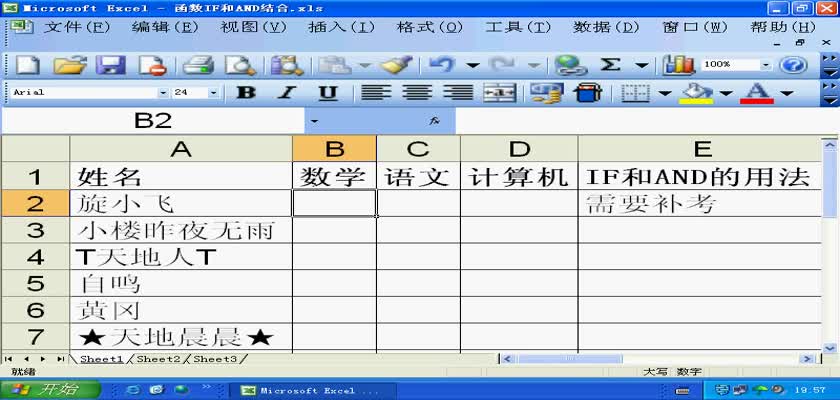Toggle underline formatting

point(327,93)
